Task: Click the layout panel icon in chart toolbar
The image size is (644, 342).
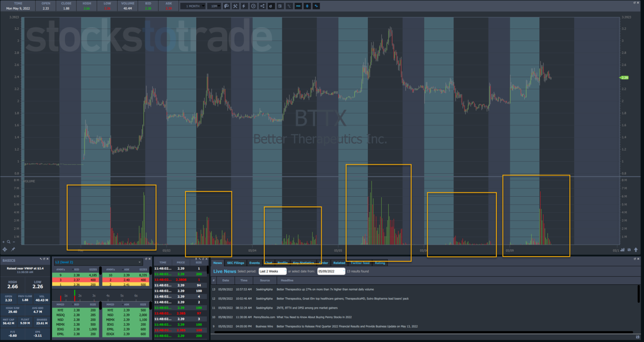Action: coord(280,6)
